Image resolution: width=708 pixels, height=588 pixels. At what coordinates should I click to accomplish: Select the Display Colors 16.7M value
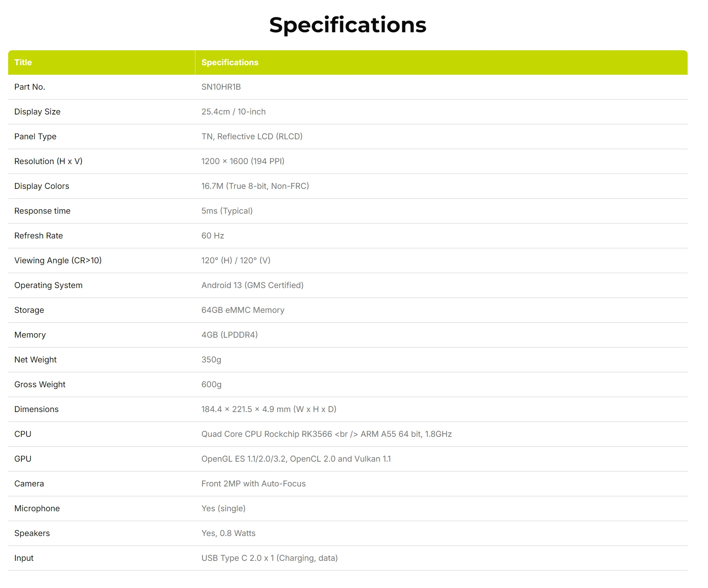255,186
